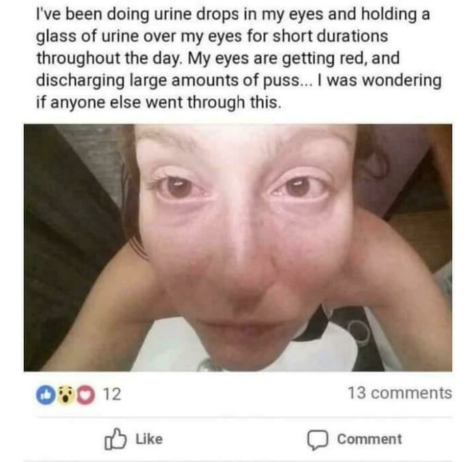Viewport: 476px width, 462px height.
Task: Click the blue thumbs-up reaction icon
Action: coord(46,395)
